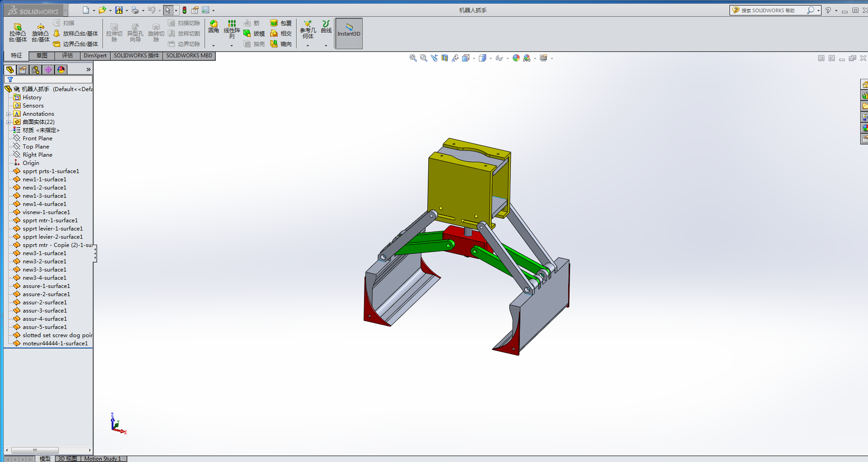Click the 圆角 fillet tool icon

pyautogui.click(x=213, y=27)
